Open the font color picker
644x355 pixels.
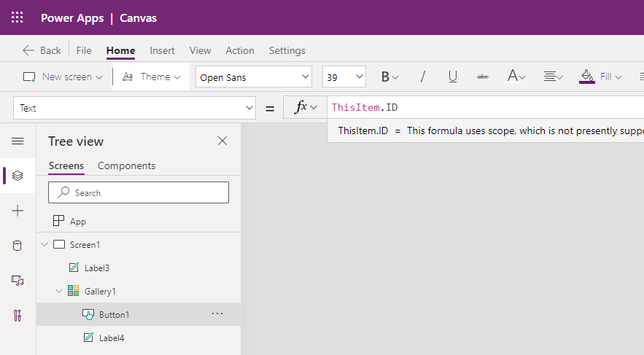tap(516, 77)
